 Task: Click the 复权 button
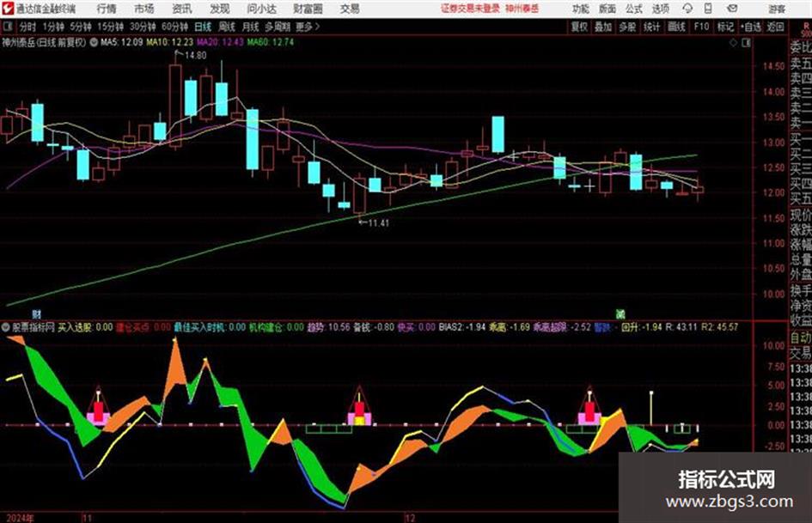pyautogui.click(x=579, y=27)
